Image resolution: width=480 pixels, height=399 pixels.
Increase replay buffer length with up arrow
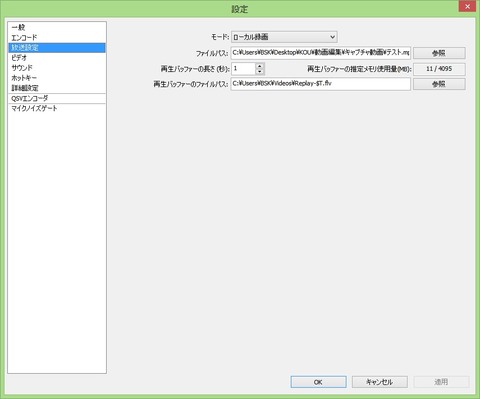[260, 66]
